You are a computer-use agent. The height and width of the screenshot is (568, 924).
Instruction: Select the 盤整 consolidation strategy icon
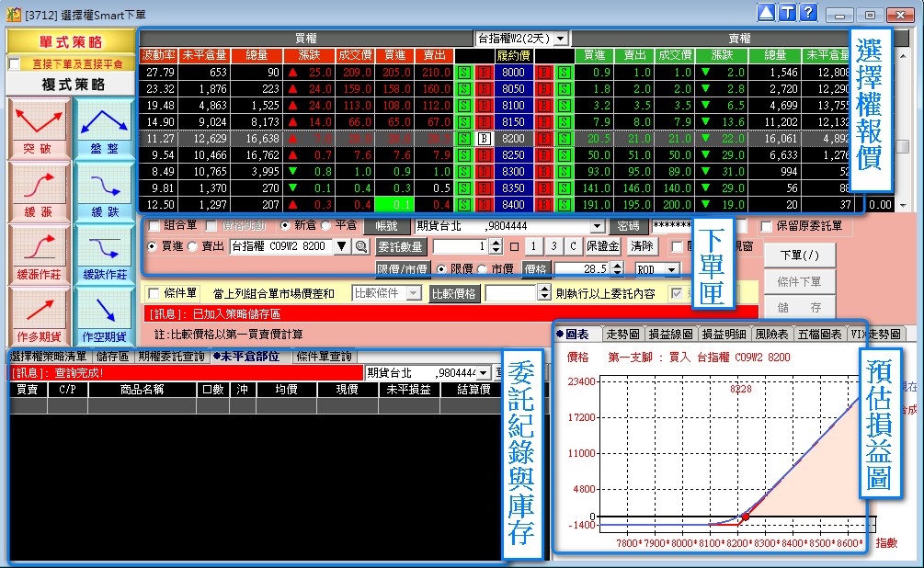[105, 129]
